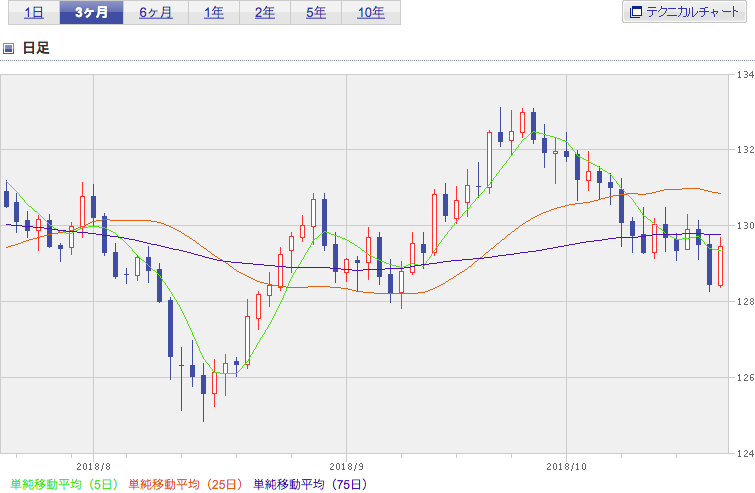Open the 5年 chart range tab
This screenshot has height=493, width=755.
coord(316,12)
